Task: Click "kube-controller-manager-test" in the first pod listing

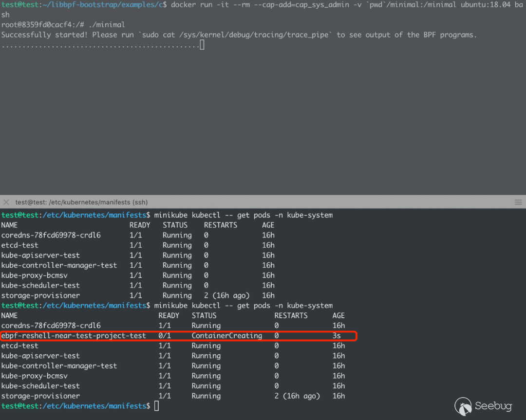Action: tap(59, 265)
